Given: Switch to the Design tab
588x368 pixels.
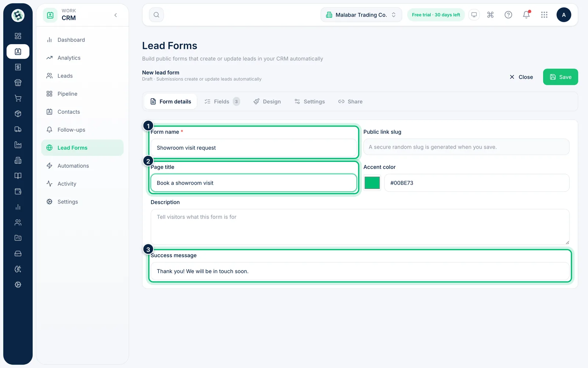Looking at the screenshot, I should point(267,102).
